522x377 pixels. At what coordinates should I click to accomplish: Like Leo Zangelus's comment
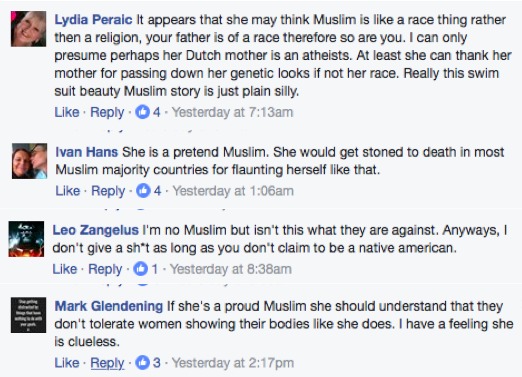(65, 269)
